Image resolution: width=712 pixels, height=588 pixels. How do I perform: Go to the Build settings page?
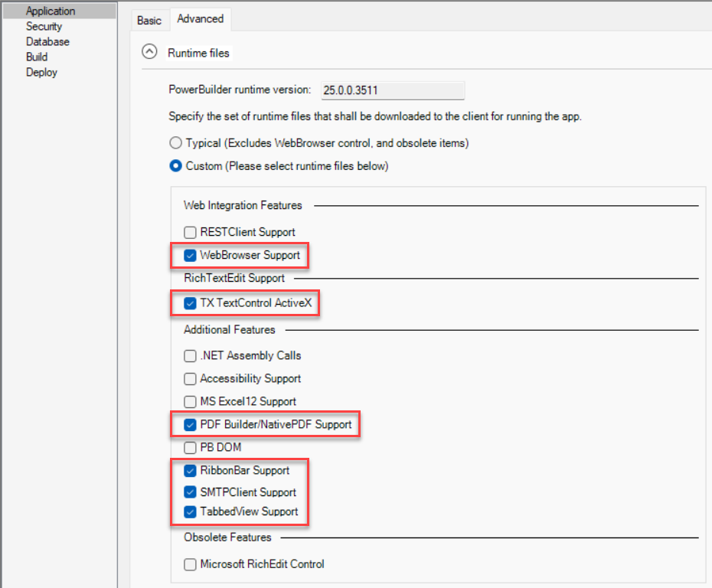point(37,57)
